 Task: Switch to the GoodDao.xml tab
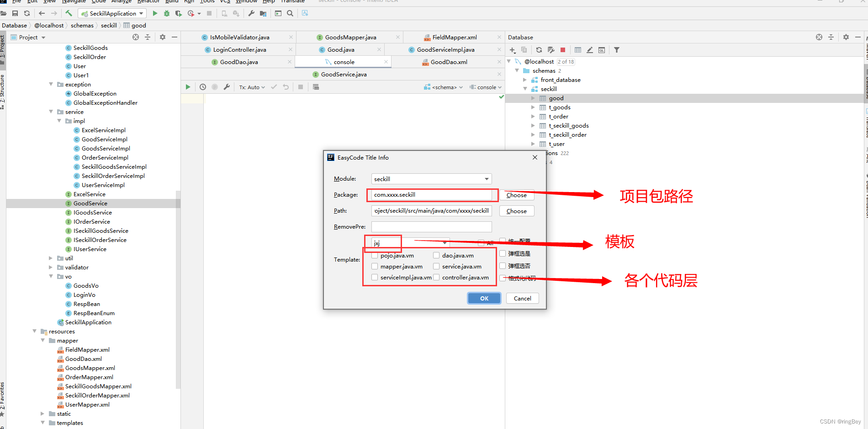click(449, 62)
